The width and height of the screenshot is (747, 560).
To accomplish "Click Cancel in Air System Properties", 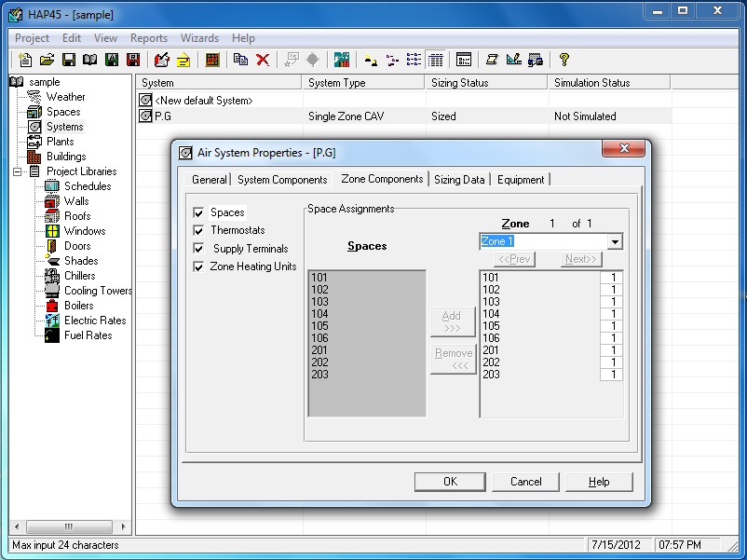I will click(x=525, y=482).
